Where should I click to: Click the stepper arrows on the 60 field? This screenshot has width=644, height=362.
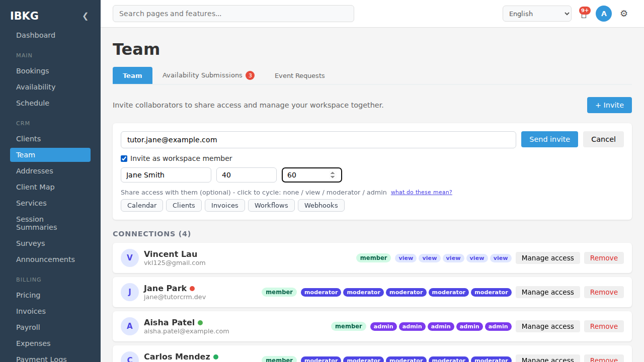coord(333,175)
